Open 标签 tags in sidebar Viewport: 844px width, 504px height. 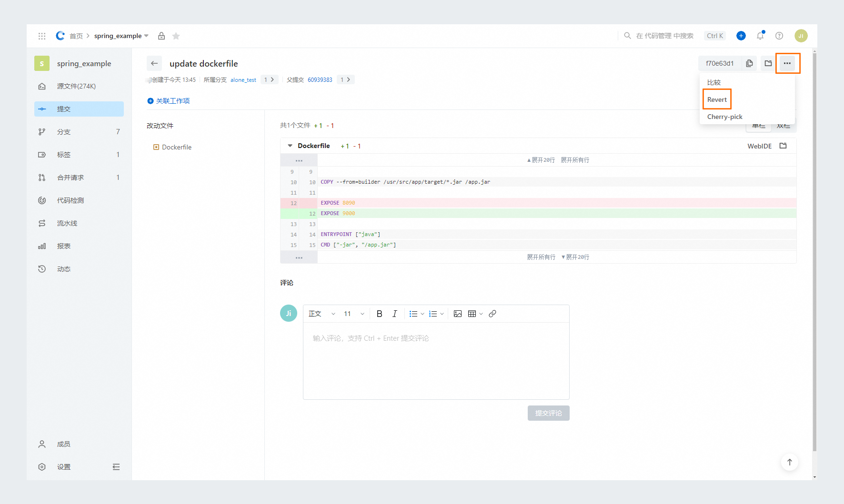coord(79,155)
